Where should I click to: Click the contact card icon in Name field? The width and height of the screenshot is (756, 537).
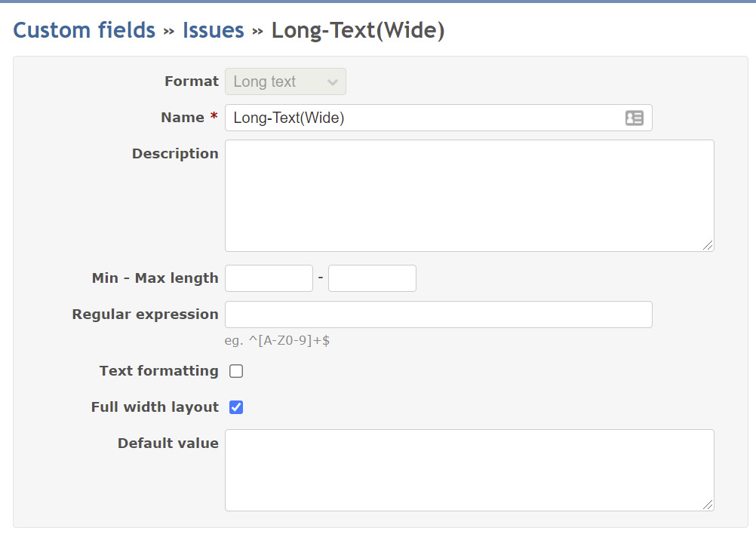[634, 118]
